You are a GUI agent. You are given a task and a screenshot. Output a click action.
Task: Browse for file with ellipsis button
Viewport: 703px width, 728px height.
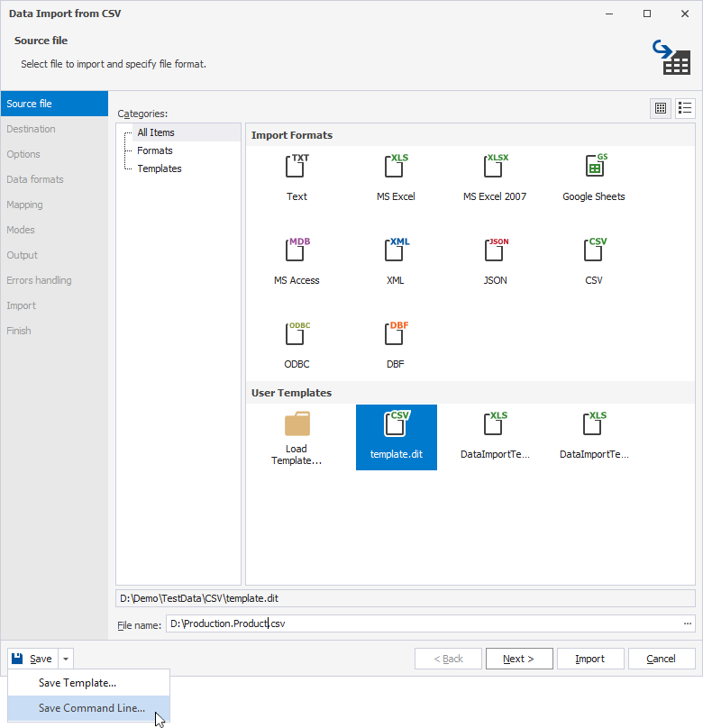click(x=687, y=623)
